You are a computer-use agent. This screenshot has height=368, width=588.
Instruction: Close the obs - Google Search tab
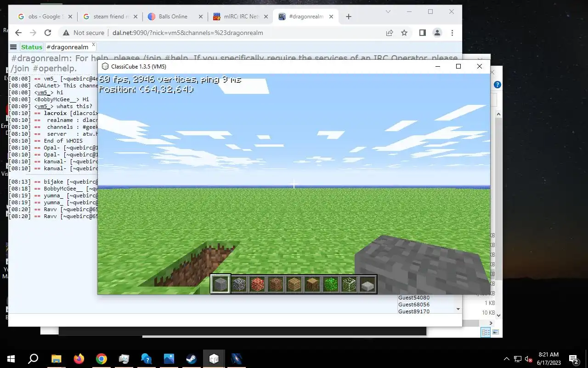pos(70,17)
